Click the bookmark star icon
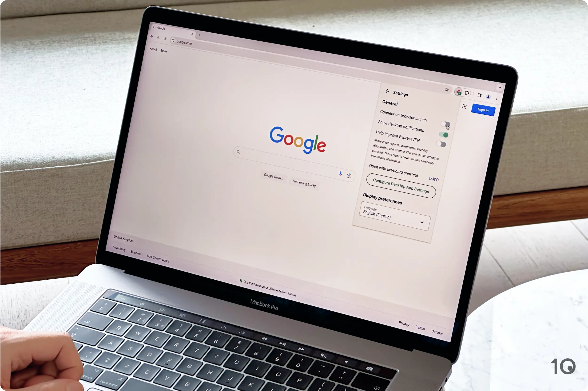This screenshot has width=588, height=391. coord(447,90)
